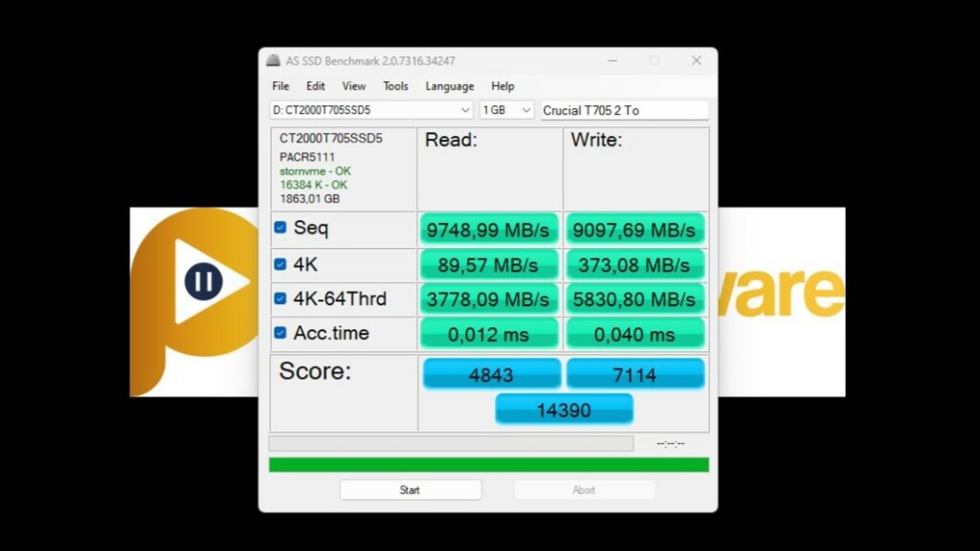Toggle the Acc.time test checkbox
Viewport: 980px width, 551px height.
pos(280,333)
